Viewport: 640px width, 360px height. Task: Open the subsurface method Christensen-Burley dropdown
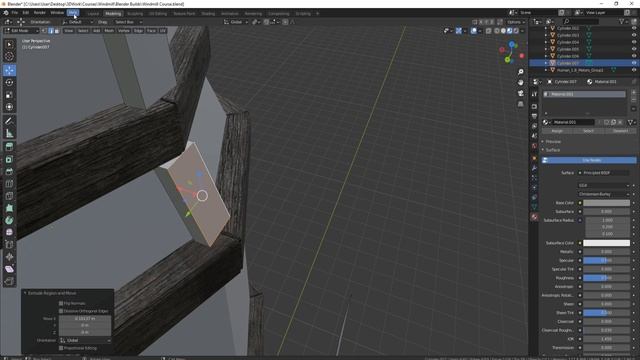click(x=604, y=194)
